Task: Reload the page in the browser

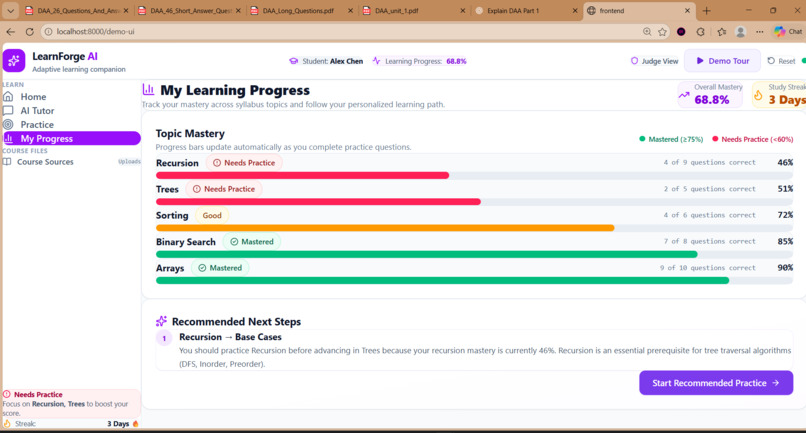Action: pos(30,31)
